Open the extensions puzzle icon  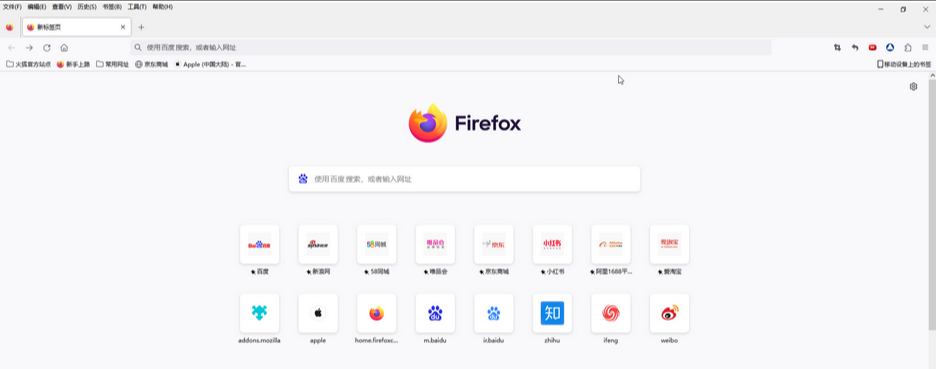pyautogui.click(x=908, y=48)
